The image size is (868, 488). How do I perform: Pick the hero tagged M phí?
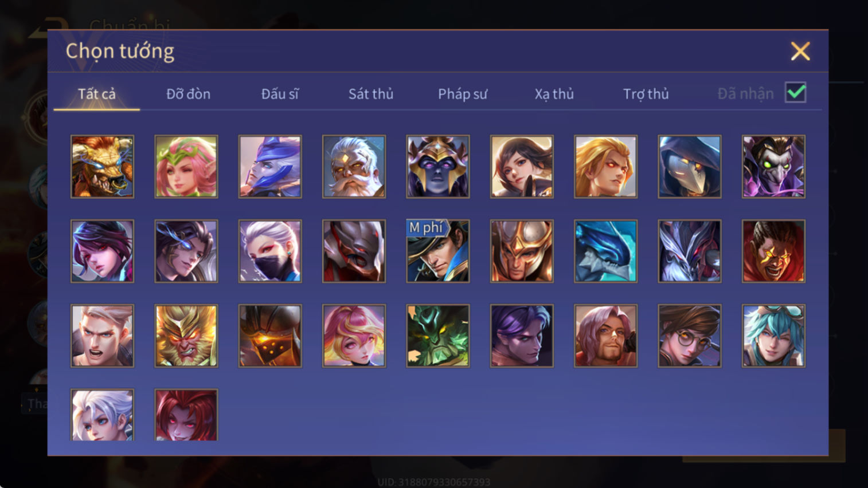(438, 251)
